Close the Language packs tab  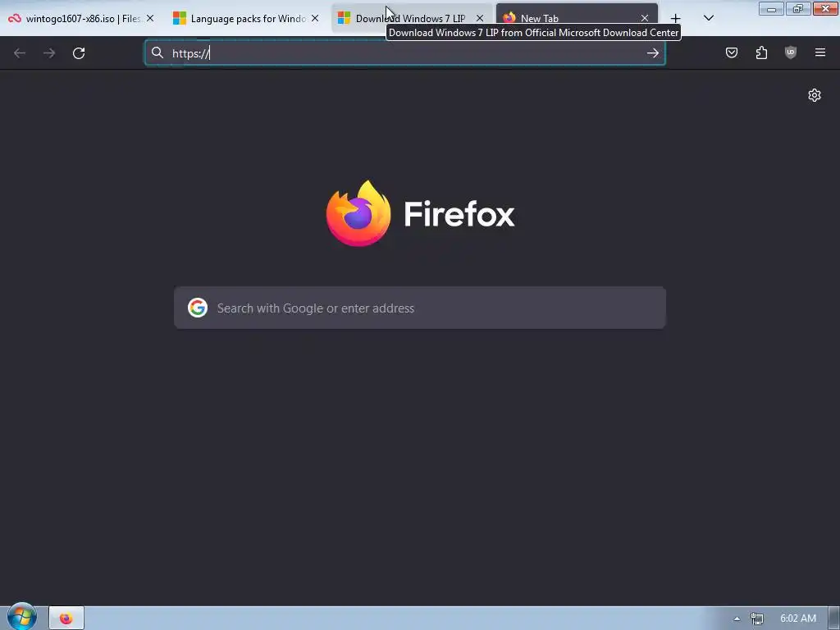click(x=315, y=18)
